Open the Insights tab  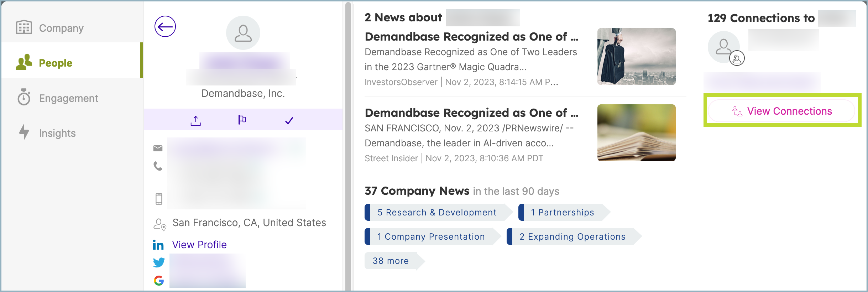click(57, 133)
